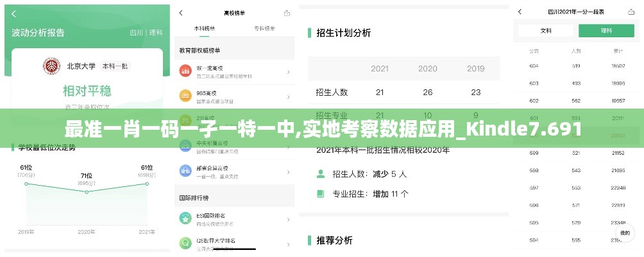The image size is (644, 257).
Task: Open the 部省合建高校 row arrow
Action: click(x=288, y=170)
